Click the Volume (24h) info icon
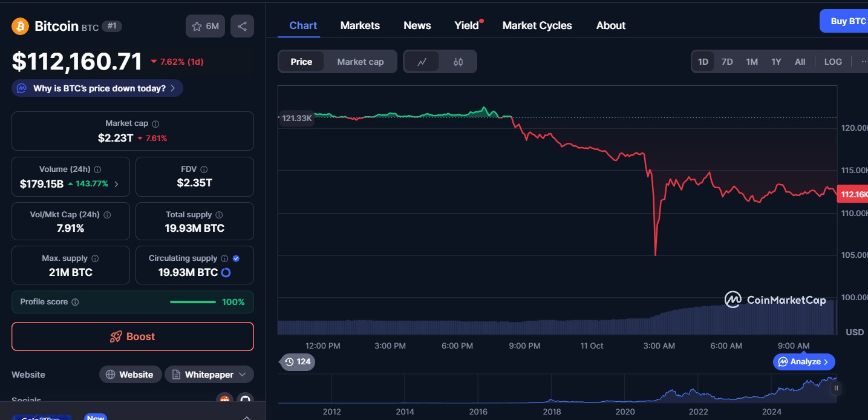This screenshot has width=868, height=420. point(97,169)
